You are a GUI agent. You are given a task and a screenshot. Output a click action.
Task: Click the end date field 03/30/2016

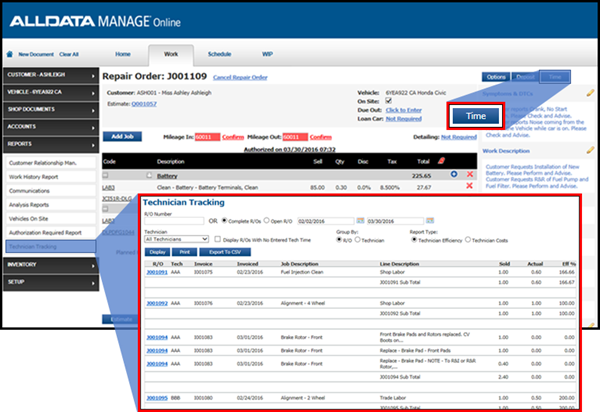[395, 221]
